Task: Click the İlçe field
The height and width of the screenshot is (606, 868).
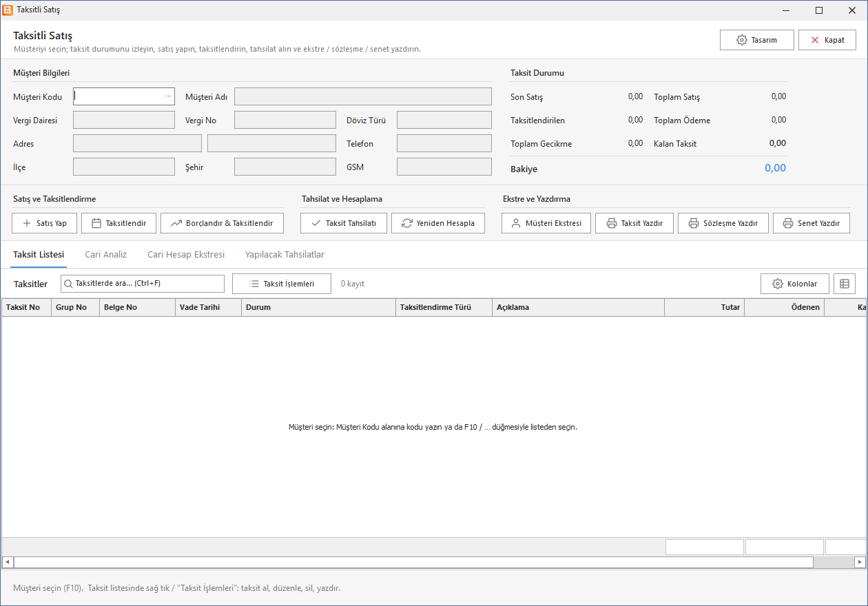Action: click(x=124, y=167)
